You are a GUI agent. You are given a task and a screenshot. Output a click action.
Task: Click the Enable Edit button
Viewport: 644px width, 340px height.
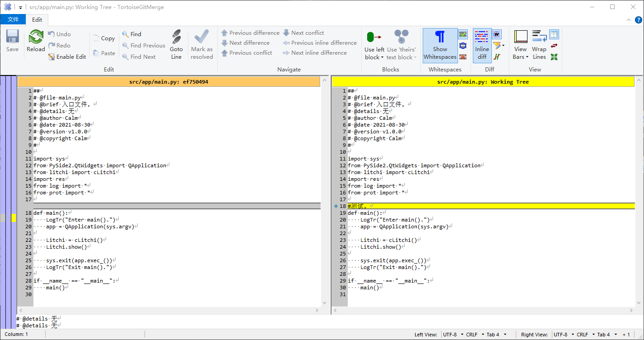pyautogui.click(x=67, y=57)
